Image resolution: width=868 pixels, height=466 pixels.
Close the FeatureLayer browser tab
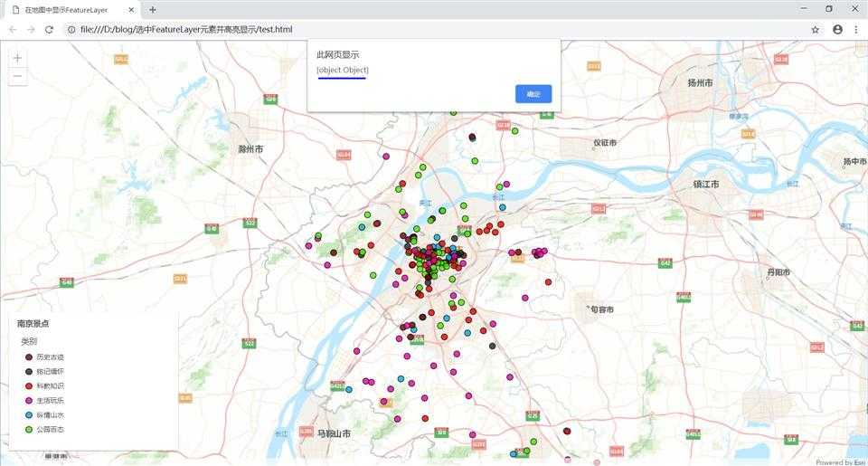[x=131, y=9]
